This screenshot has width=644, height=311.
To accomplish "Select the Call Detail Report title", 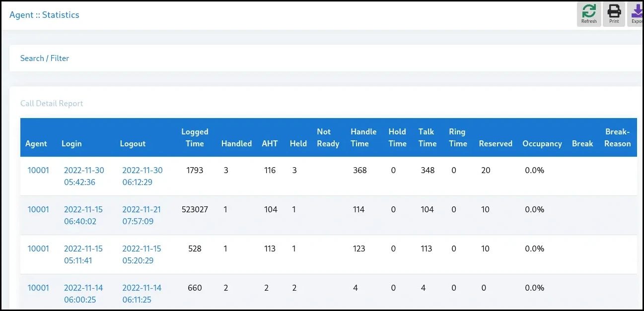I will (x=51, y=103).
